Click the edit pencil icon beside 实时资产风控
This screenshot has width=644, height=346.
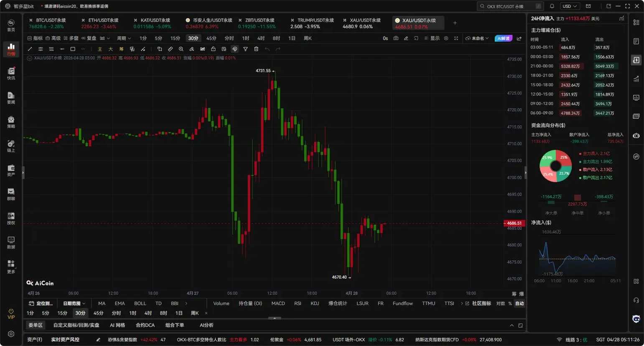pyautogui.click(x=98, y=340)
